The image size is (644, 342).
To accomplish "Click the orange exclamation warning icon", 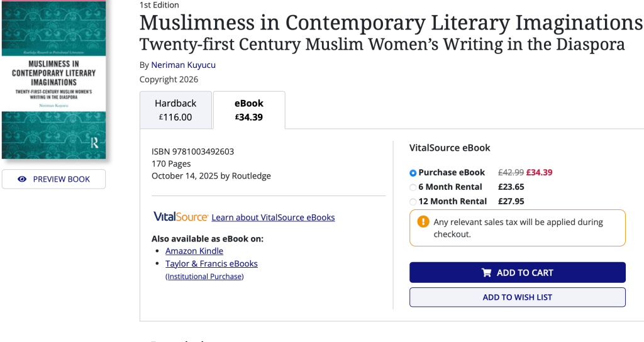I will tap(423, 222).
